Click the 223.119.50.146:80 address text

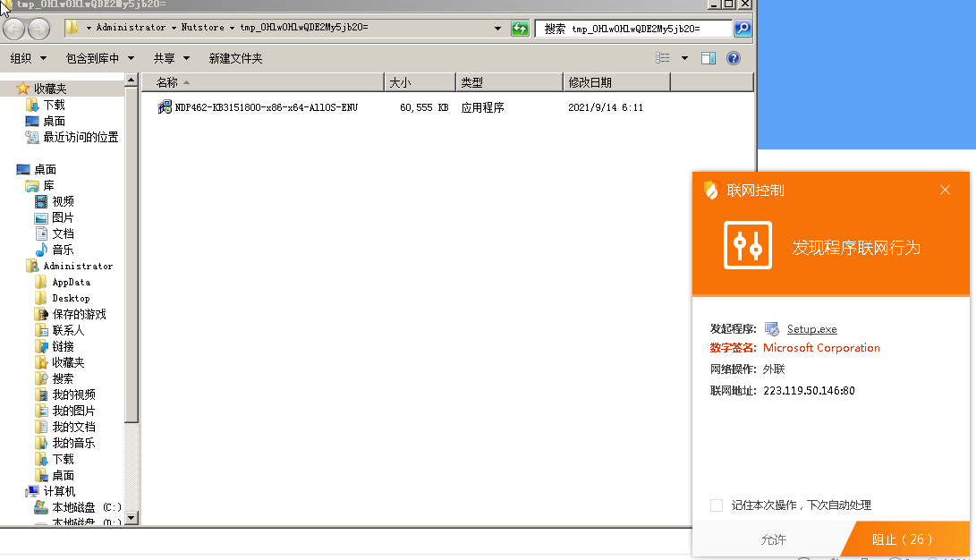(810, 391)
